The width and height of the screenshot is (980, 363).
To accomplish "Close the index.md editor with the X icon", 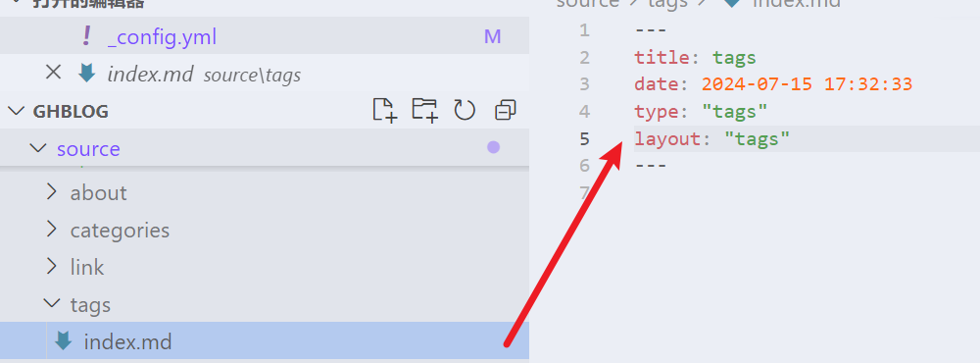I will tap(53, 73).
